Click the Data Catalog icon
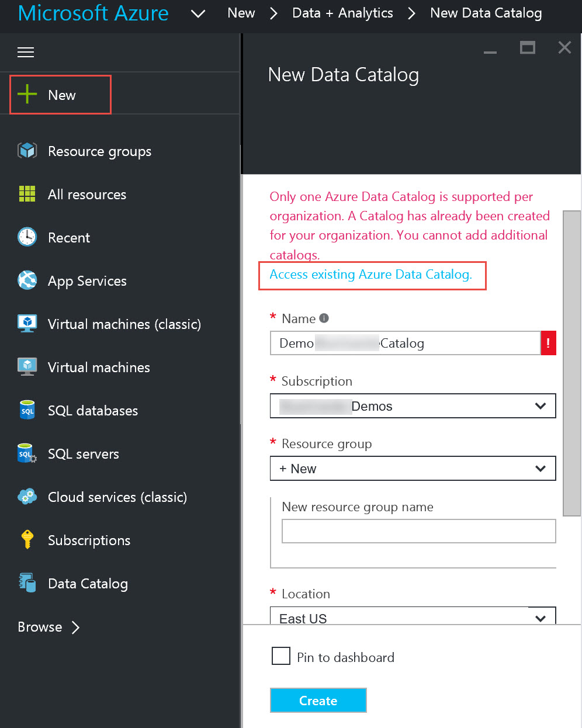 pyautogui.click(x=27, y=583)
